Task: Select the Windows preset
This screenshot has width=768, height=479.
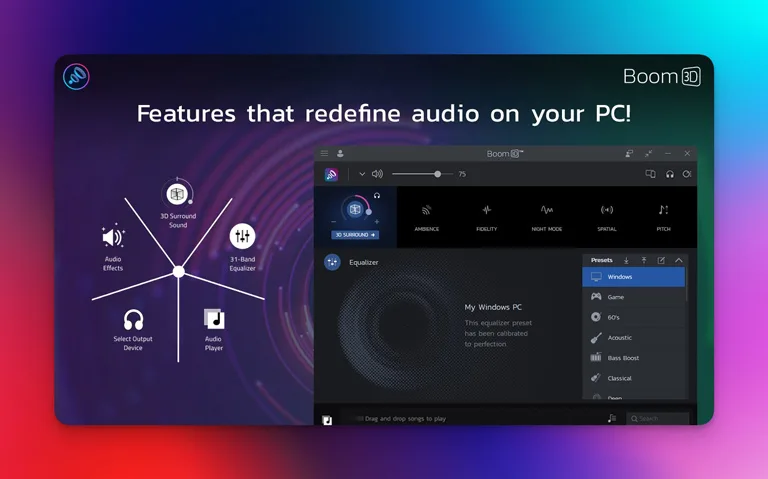Action: coord(633,277)
